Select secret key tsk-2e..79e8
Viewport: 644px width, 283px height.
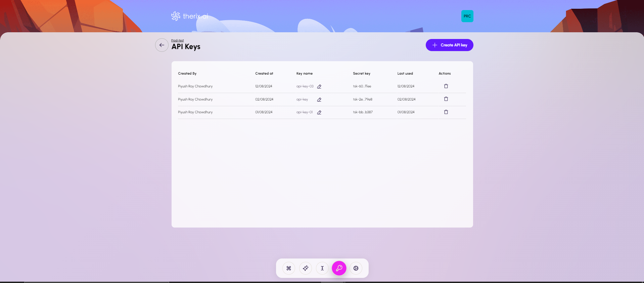pyautogui.click(x=363, y=99)
